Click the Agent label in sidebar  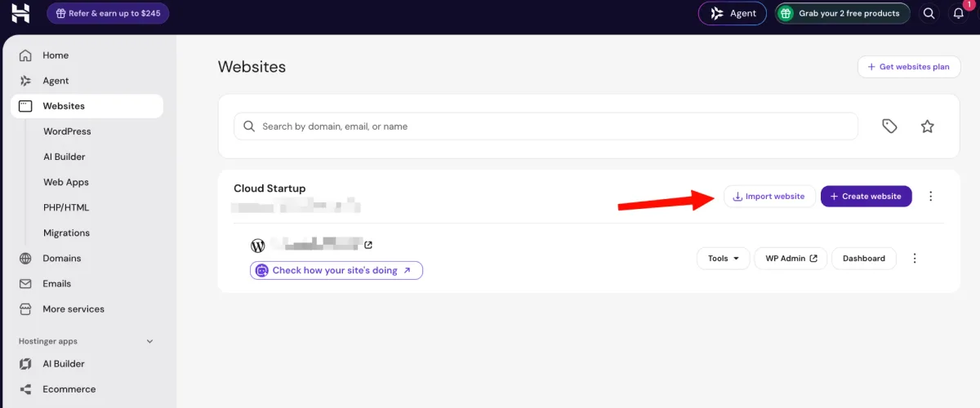(x=56, y=81)
